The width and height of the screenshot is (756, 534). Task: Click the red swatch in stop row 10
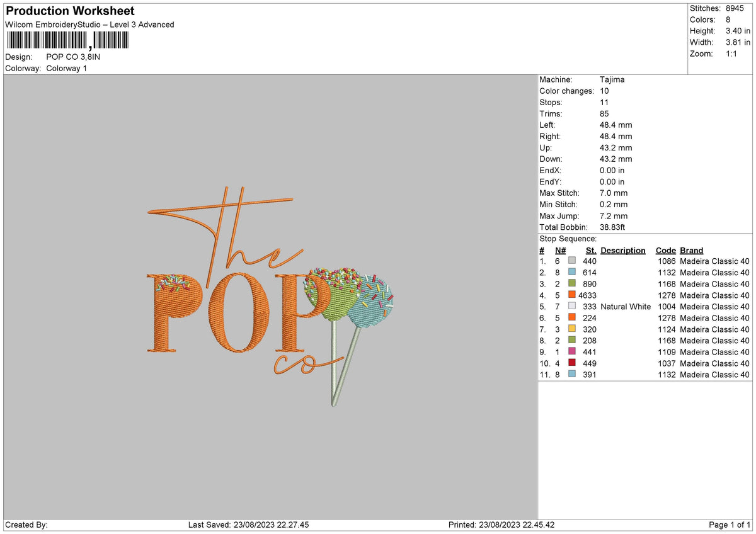(572, 363)
